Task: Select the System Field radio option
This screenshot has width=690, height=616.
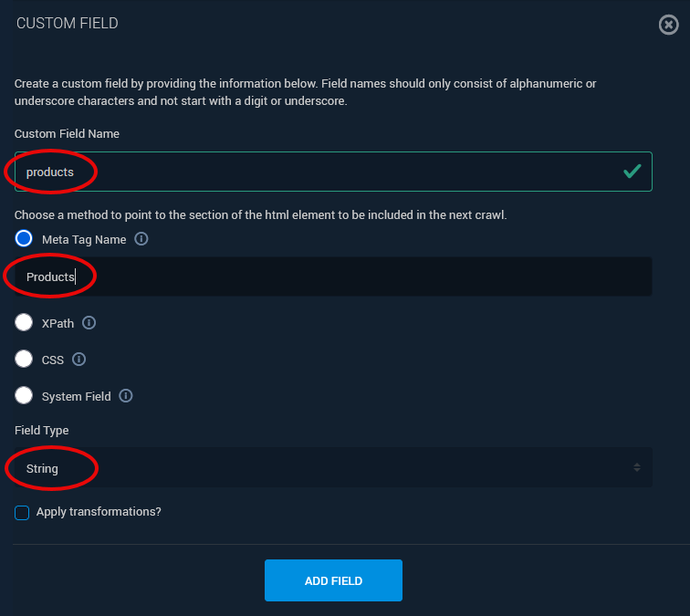Action: point(25,396)
